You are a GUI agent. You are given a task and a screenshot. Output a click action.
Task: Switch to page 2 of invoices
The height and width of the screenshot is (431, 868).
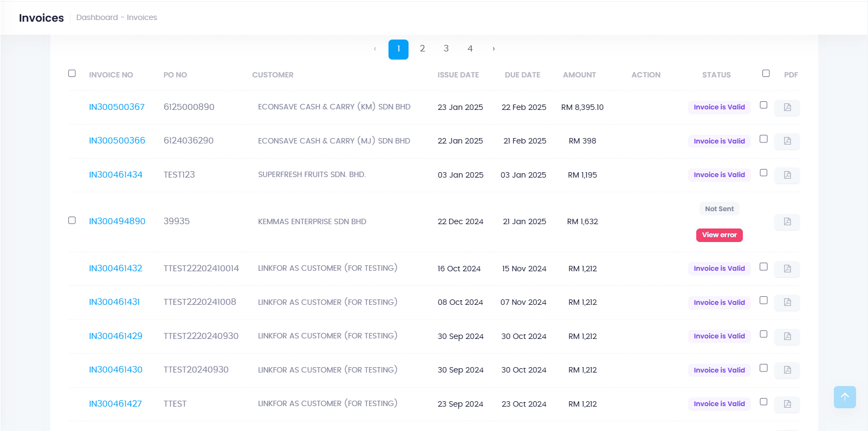point(422,49)
